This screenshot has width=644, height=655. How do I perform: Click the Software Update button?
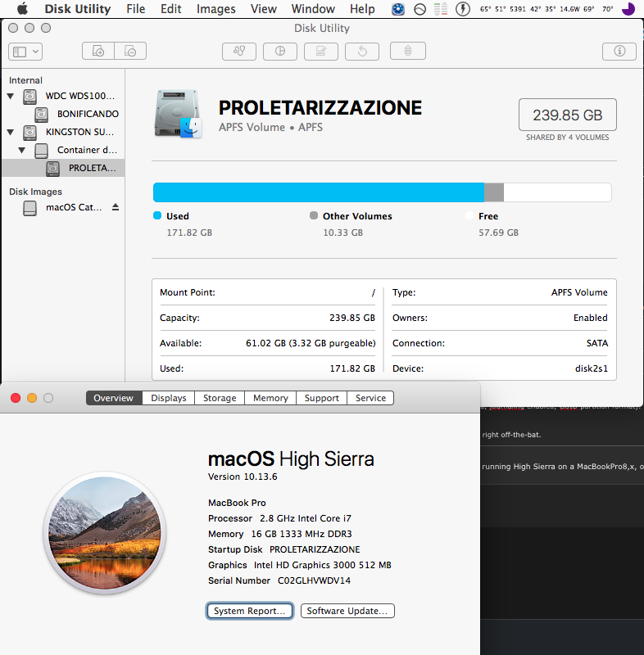click(x=347, y=611)
